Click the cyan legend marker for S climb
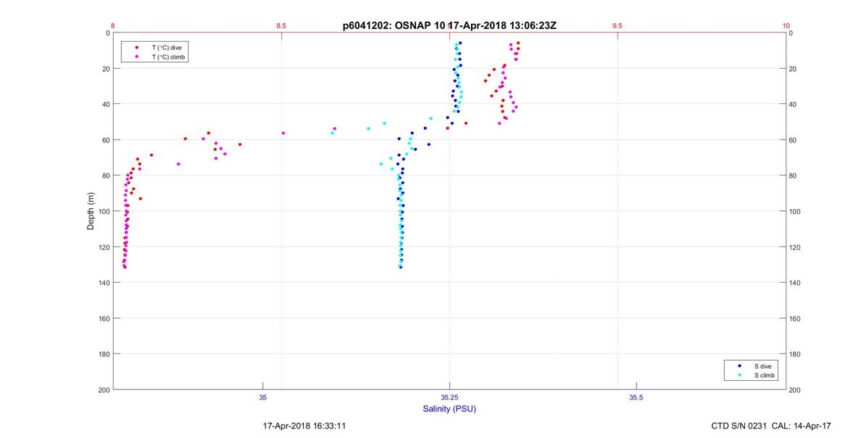Screen dimensions: 868x438 click(x=739, y=376)
